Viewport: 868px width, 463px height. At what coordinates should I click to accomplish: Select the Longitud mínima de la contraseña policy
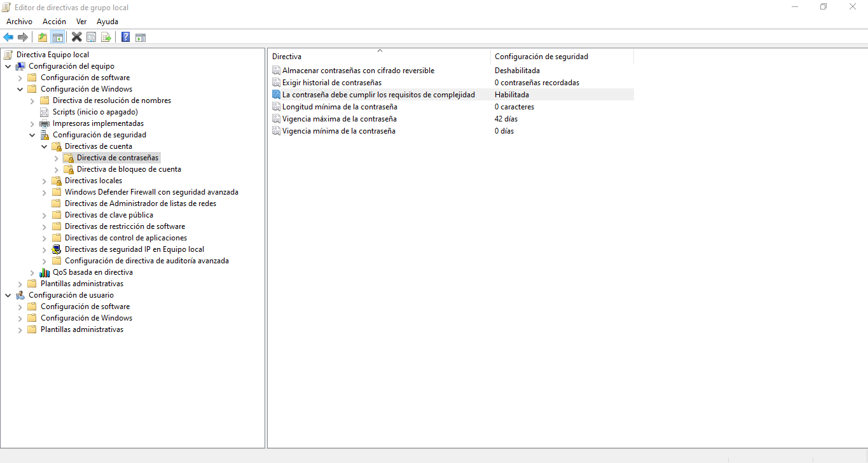(340, 107)
